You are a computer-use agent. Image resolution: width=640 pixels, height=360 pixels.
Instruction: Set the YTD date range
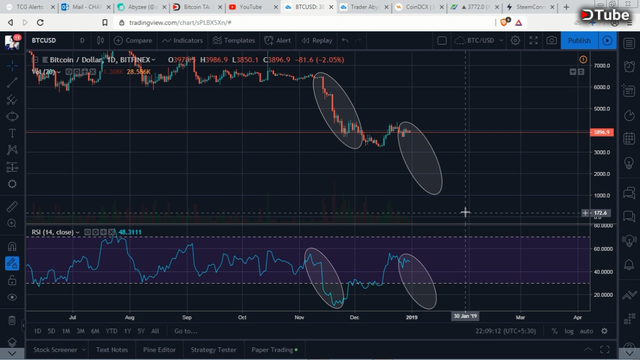[111, 331]
